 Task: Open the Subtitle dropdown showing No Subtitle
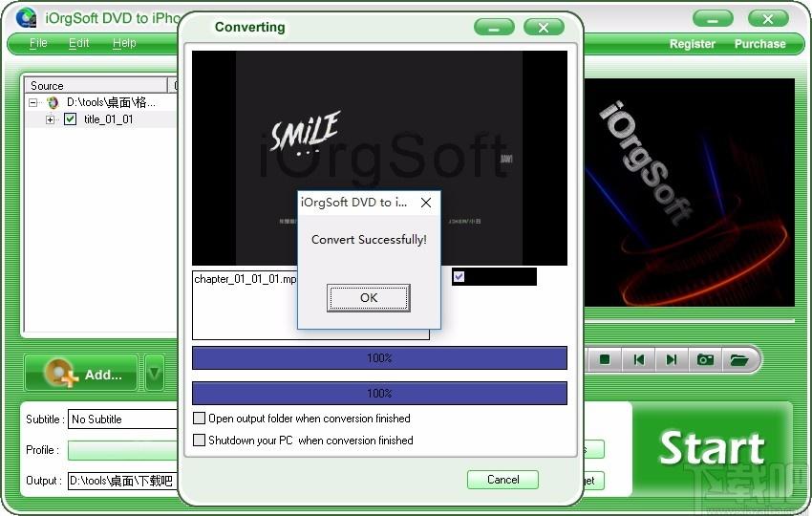122,419
